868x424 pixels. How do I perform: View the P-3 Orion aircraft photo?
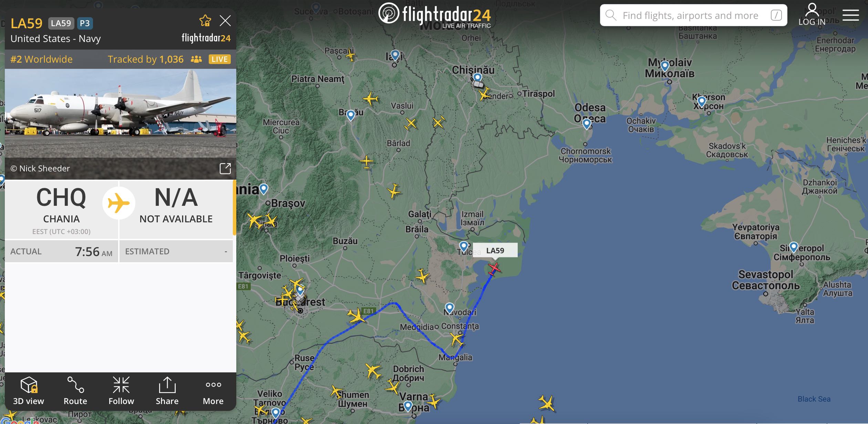click(x=121, y=114)
